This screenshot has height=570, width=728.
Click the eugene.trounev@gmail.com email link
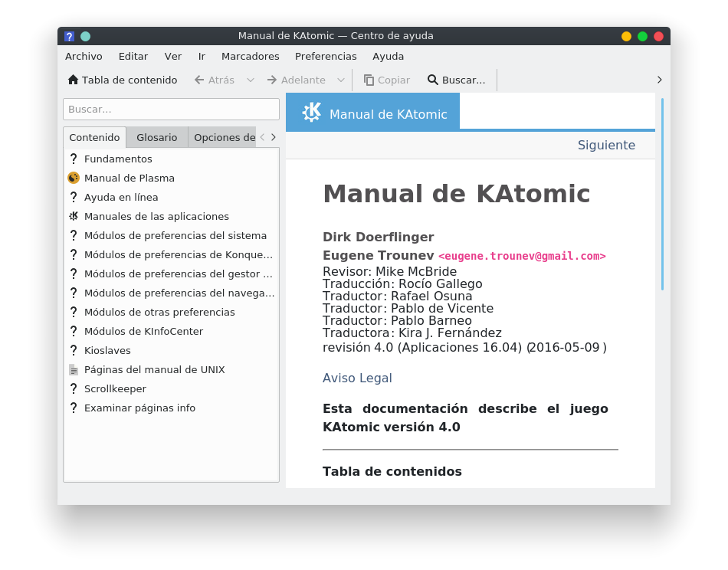[x=522, y=256]
